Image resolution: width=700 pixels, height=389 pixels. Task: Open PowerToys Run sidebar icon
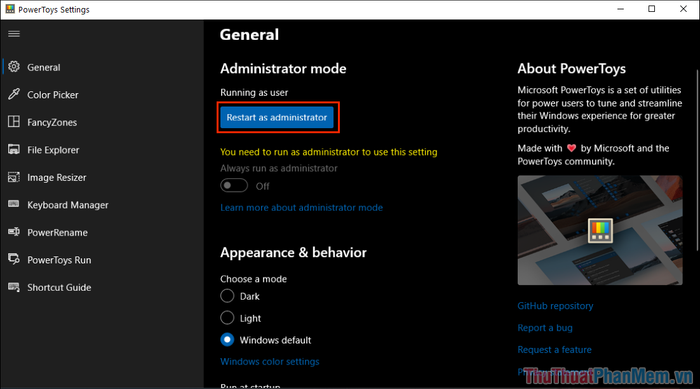point(14,259)
